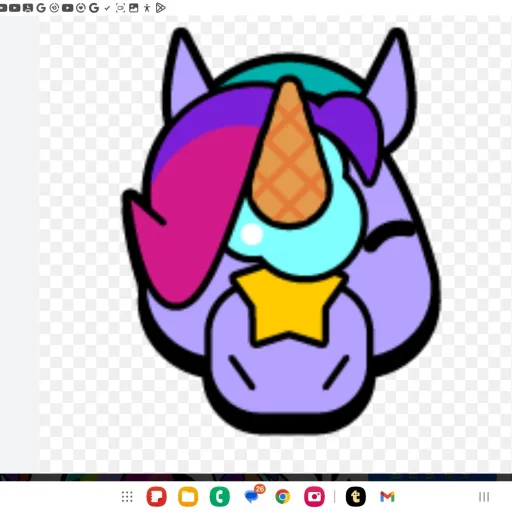The image size is (512, 512).
Task: Open the yellow My Files folder app
Action: coord(188,497)
